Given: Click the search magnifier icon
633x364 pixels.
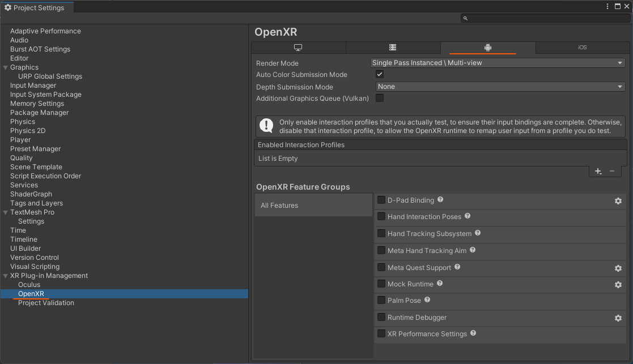Looking at the screenshot, I should coord(465,18).
